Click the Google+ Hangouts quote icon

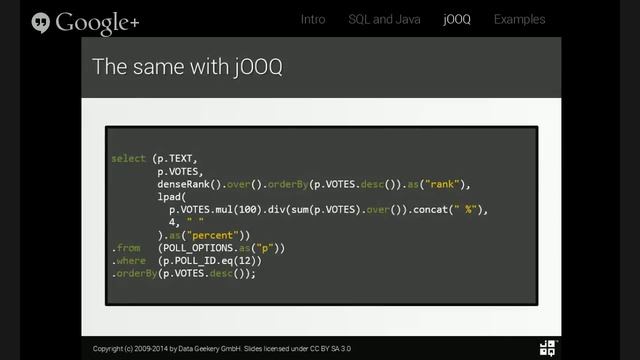[x=40, y=22]
